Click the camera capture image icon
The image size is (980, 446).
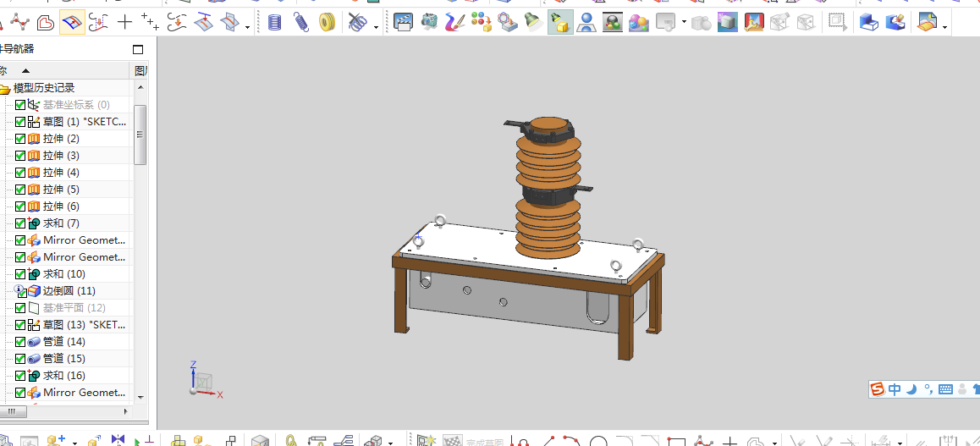[429, 23]
